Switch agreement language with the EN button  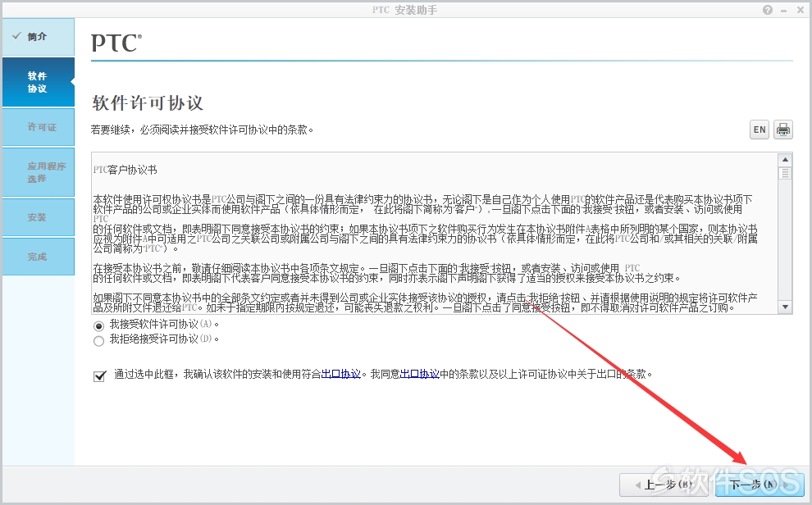760,130
